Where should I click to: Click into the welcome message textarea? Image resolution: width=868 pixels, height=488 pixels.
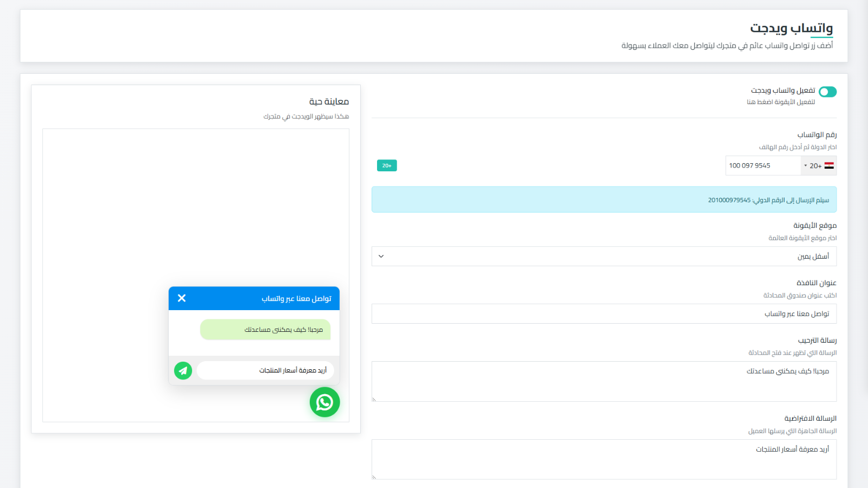pyautogui.click(x=604, y=381)
